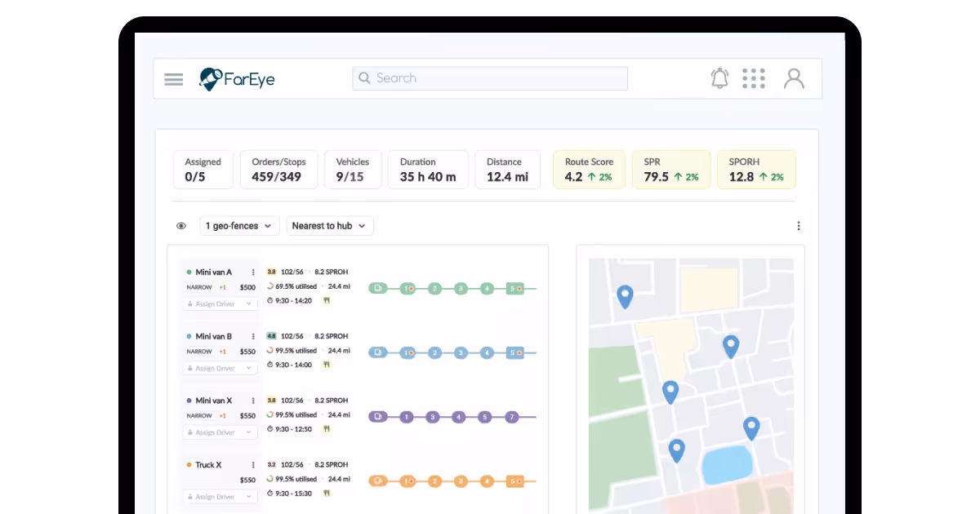
Task: Click Mini van B 4.8 score badge
Action: [271, 336]
